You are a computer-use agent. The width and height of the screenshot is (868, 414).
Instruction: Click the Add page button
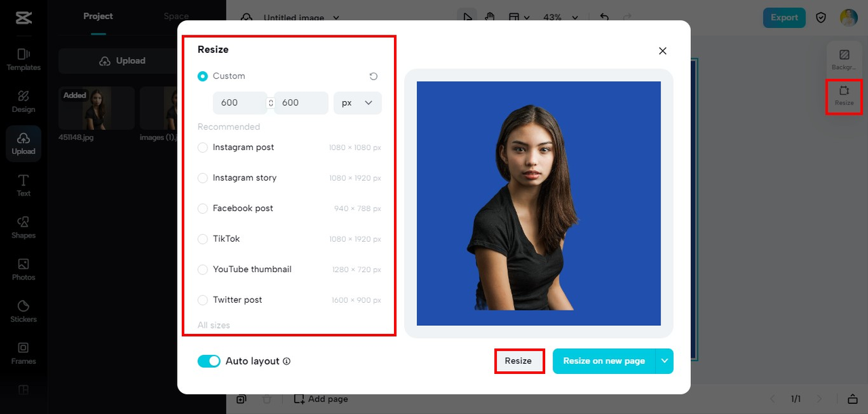[x=321, y=399]
